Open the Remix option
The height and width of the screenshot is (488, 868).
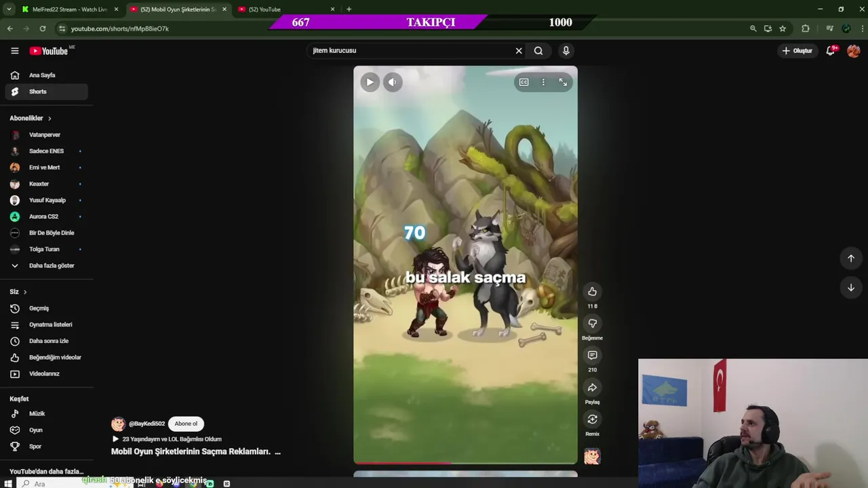click(592, 420)
